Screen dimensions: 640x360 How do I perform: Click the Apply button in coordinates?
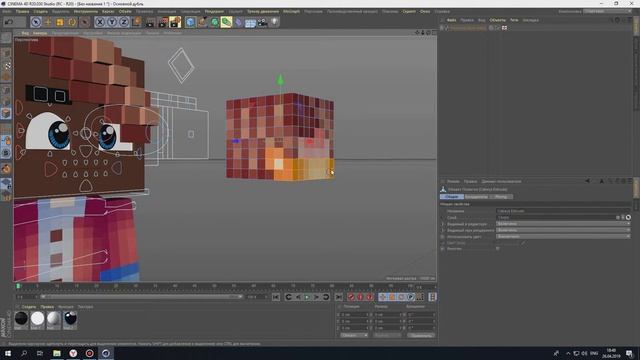click(421, 335)
